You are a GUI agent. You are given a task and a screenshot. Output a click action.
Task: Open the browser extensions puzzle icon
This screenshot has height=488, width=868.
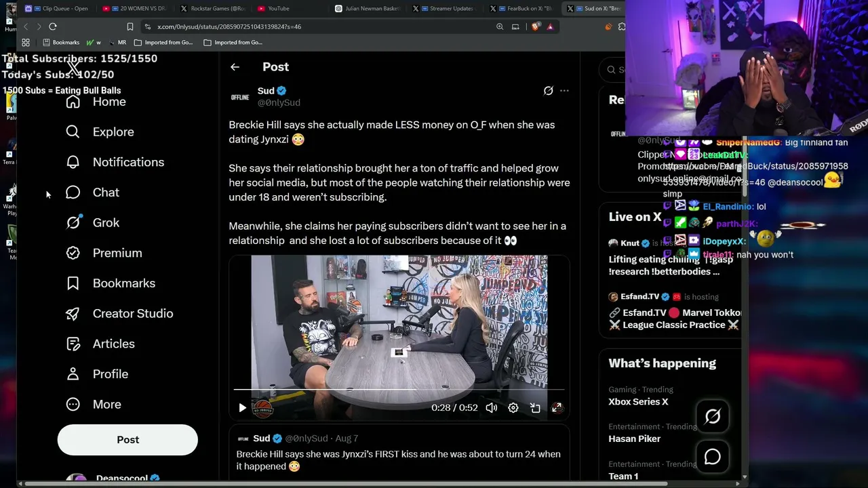click(621, 26)
